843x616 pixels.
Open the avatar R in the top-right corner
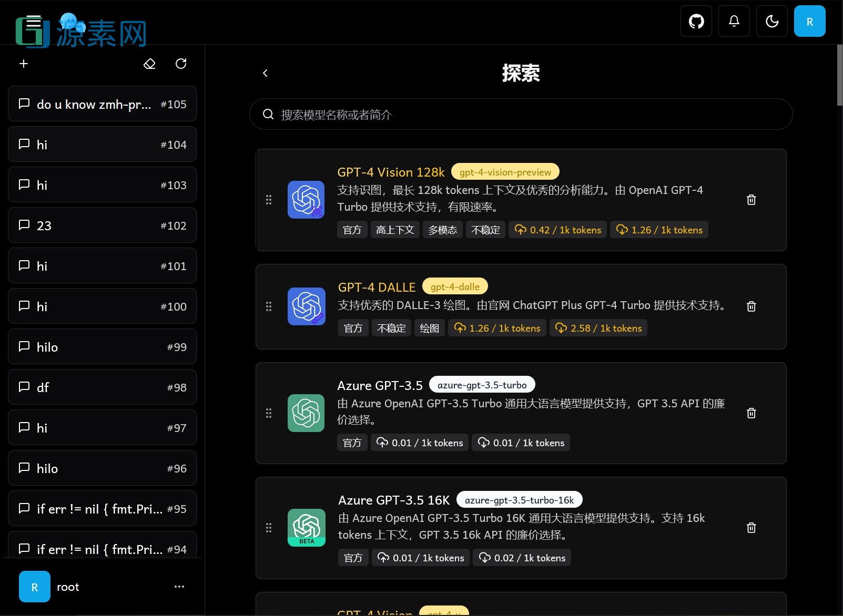coord(809,21)
